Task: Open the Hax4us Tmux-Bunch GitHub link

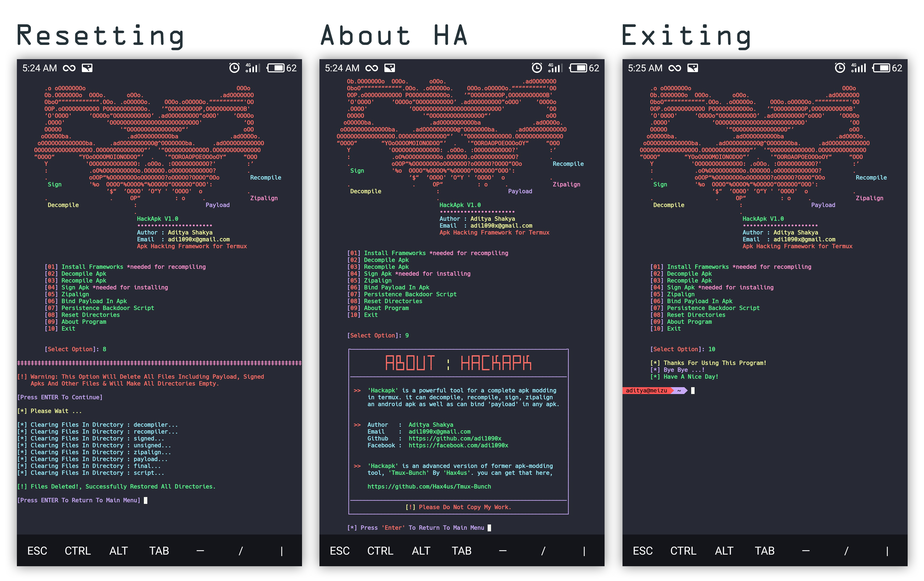Action: pos(429,486)
